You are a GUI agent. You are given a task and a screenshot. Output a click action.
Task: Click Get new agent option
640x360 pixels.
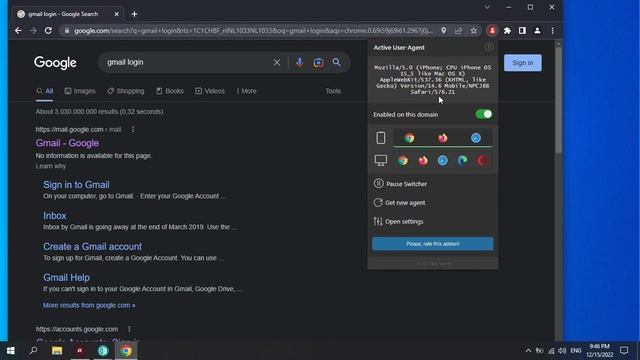point(400,202)
